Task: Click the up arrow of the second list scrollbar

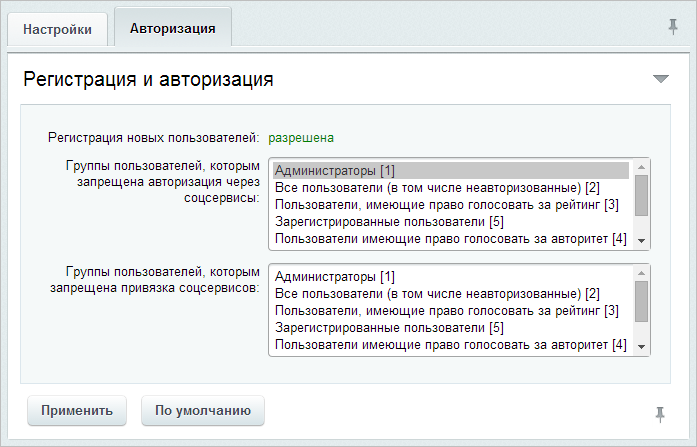Action: pos(641,273)
